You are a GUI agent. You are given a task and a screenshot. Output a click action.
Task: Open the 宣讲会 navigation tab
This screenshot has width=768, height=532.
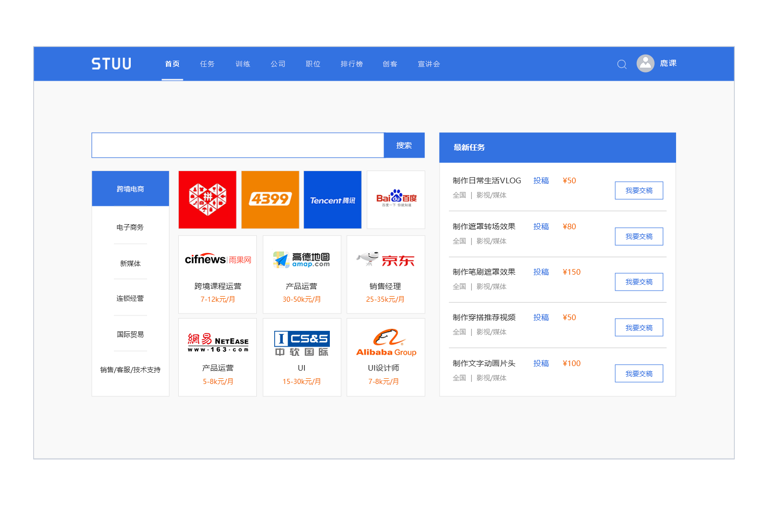point(429,64)
